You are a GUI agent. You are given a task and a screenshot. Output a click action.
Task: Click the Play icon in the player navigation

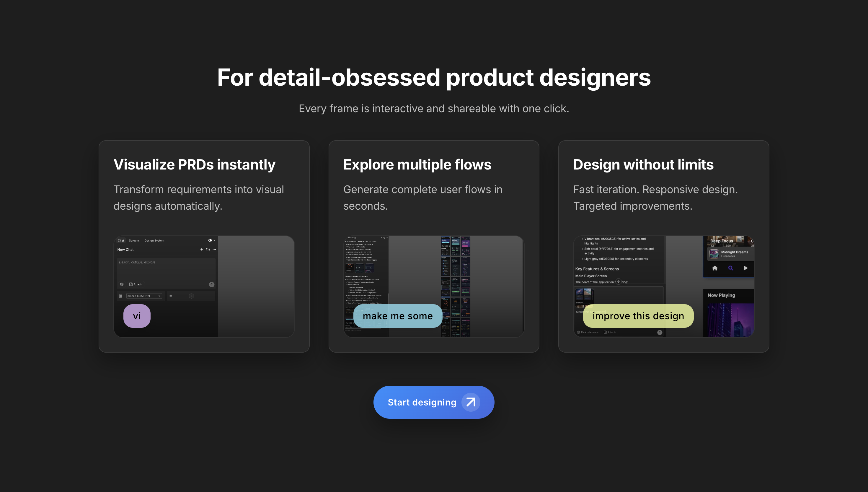pyautogui.click(x=746, y=268)
